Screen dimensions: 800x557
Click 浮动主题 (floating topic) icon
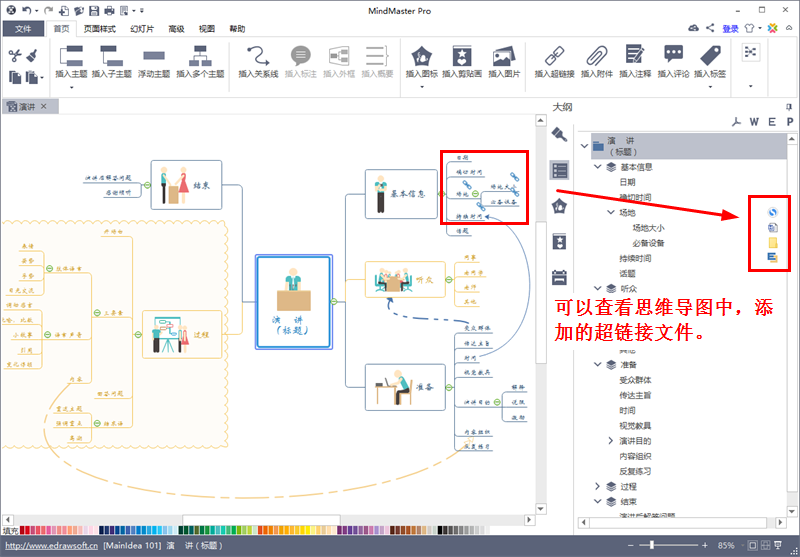pyautogui.click(x=154, y=56)
